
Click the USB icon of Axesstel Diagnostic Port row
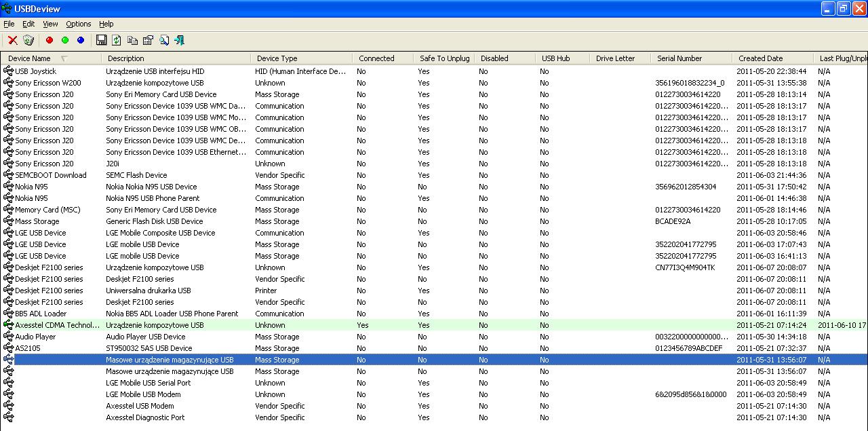(x=8, y=417)
